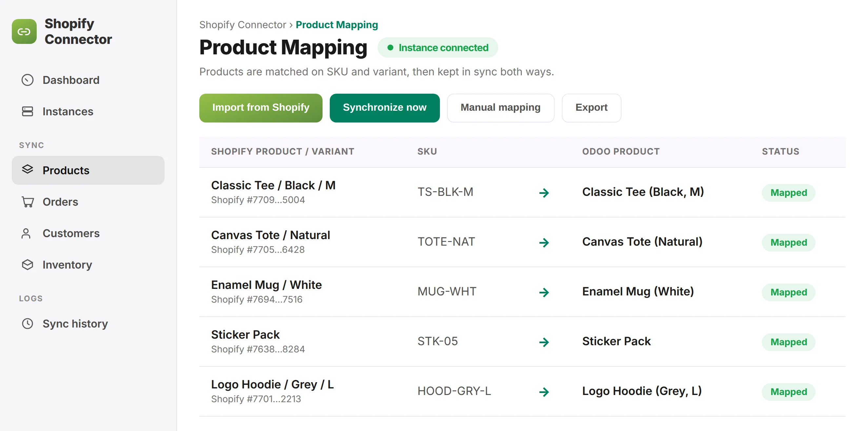The height and width of the screenshot is (431, 868).
Task: Click Mapped badge for Logo Hoodie
Action: pos(788,392)
